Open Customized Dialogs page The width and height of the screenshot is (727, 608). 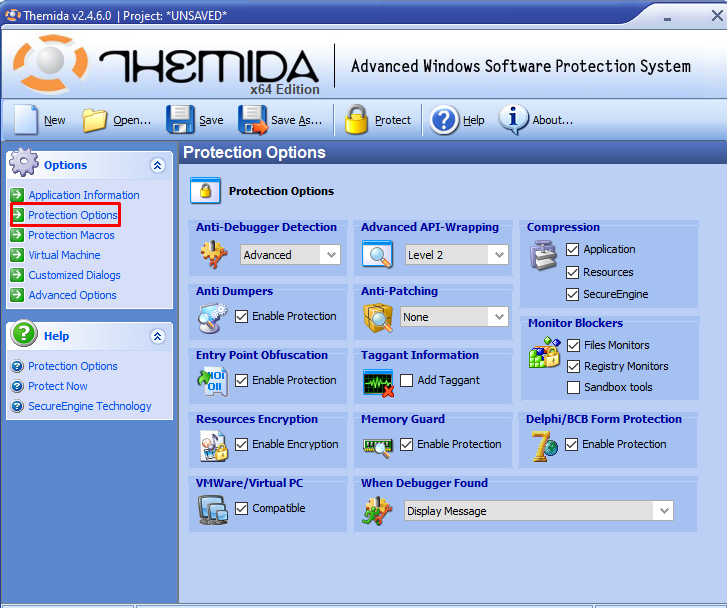[75, 275]
